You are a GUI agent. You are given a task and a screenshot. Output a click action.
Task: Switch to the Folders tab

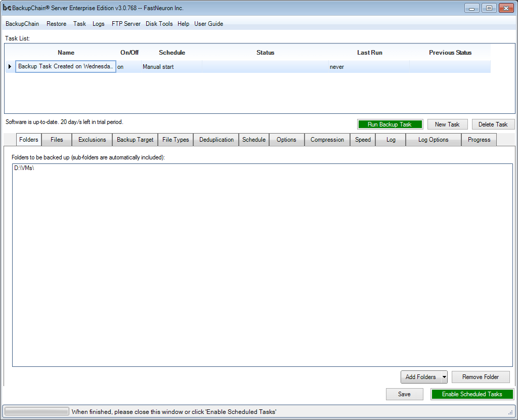coord(29,140)
